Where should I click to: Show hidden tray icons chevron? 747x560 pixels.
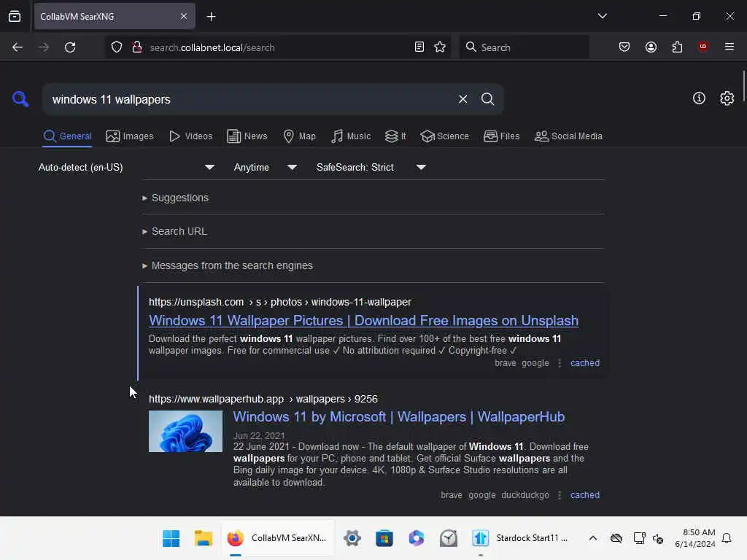[592, 538]
